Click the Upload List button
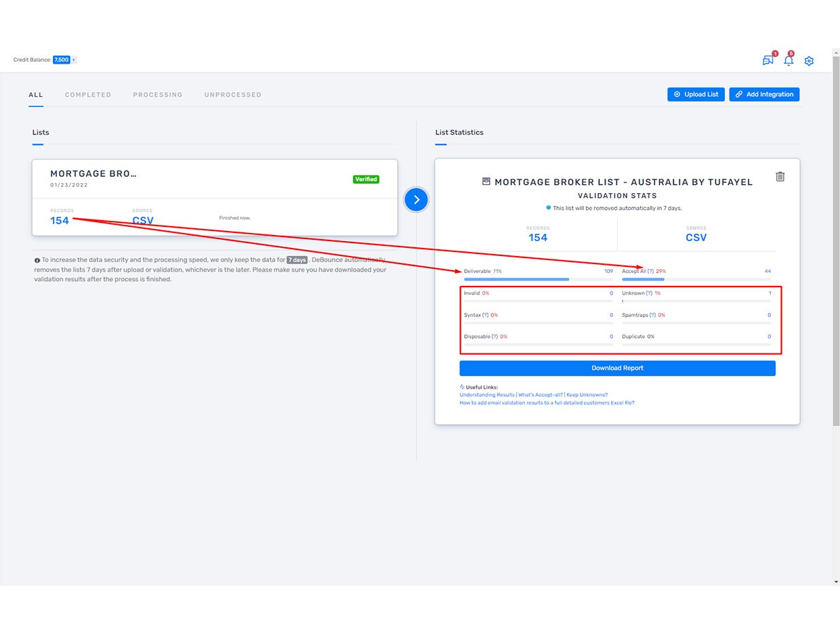This screenshot has width=840, height=634. (696, 94)
